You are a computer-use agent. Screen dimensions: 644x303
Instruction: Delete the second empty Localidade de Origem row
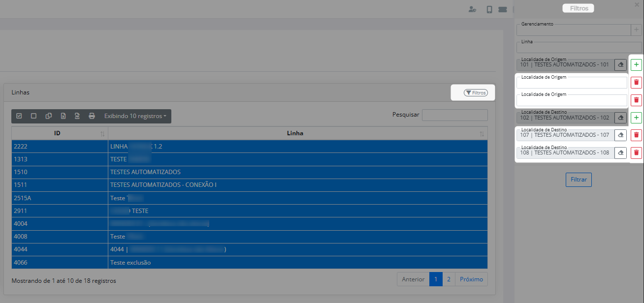tap(636, 100)
